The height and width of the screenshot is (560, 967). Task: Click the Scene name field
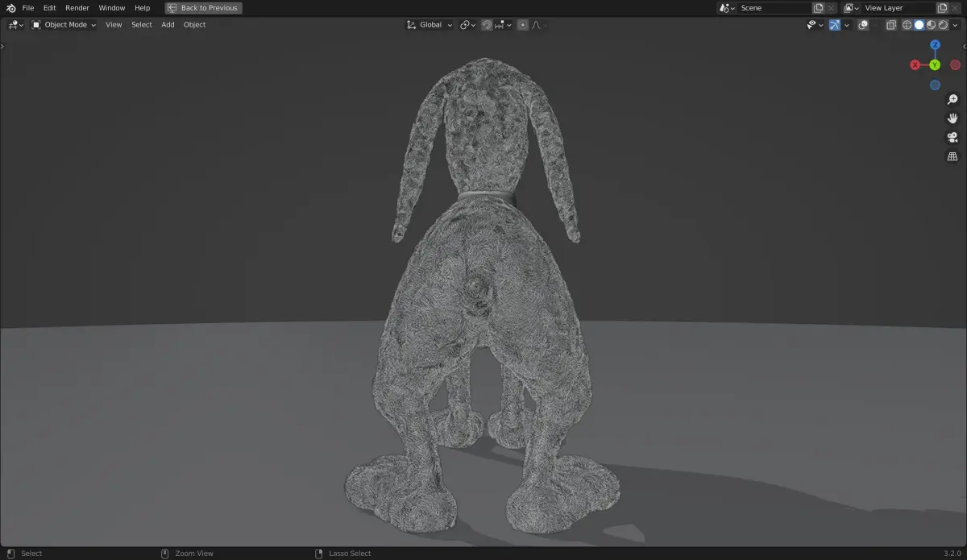(774, 8)
